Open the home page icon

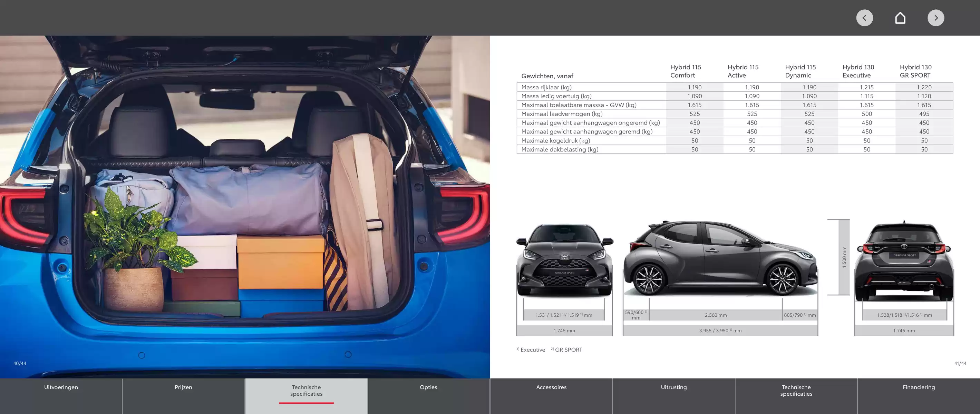pyautogui.click(x=900, y=18)
